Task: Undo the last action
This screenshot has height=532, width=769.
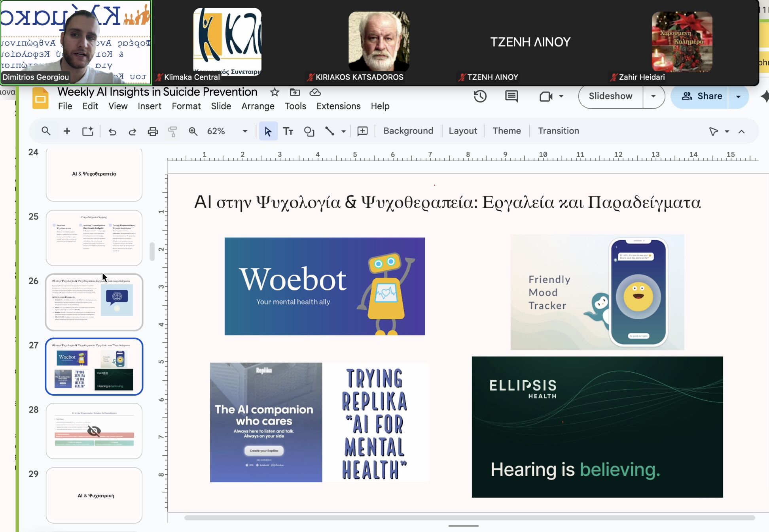Action: (x=112, y=131)
